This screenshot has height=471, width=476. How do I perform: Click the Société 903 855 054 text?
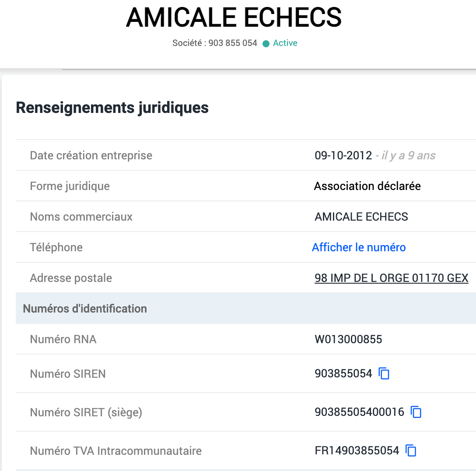point(214,43)
